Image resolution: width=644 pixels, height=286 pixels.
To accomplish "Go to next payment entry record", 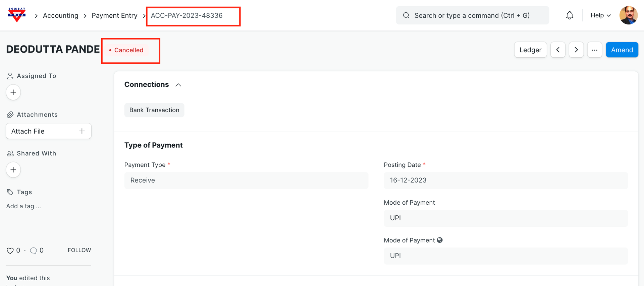I will pyautogui.click(x=576, y=50).
